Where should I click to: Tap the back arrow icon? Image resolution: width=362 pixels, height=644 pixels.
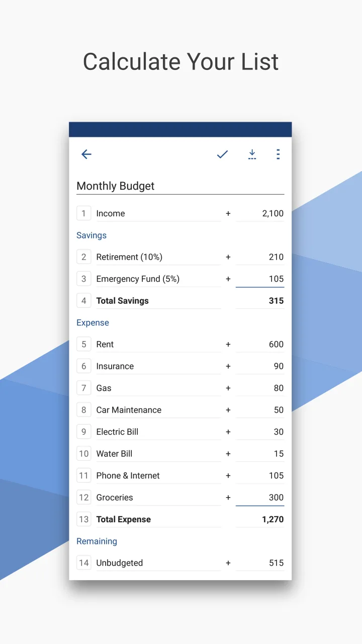(86, 154)
